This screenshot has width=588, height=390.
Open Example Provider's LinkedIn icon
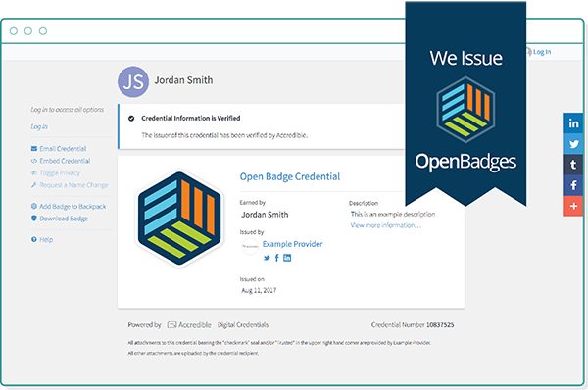(x=287, y=258)
